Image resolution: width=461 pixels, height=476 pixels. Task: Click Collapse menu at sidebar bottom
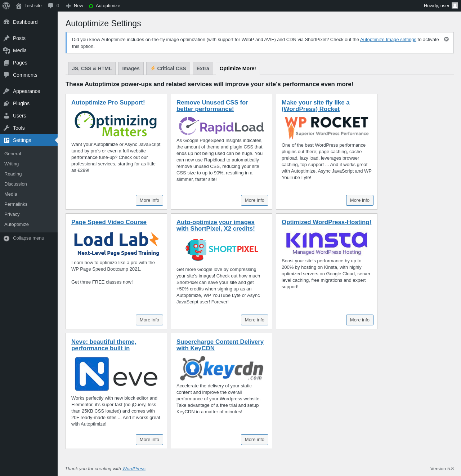coord(28,238)
